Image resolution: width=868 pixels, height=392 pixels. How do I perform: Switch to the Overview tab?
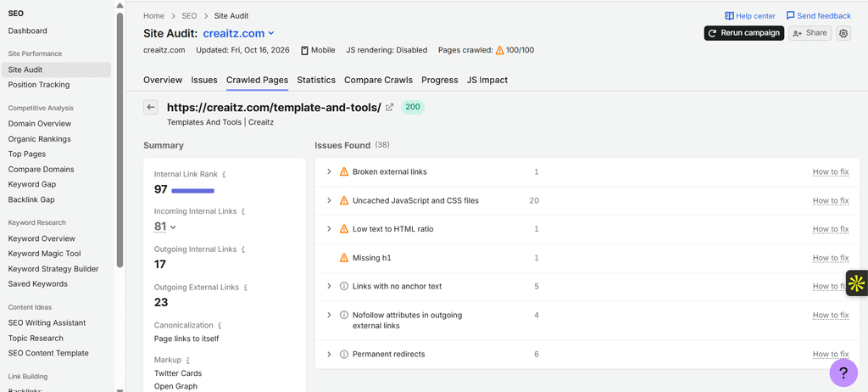click(x=163, y=80)
